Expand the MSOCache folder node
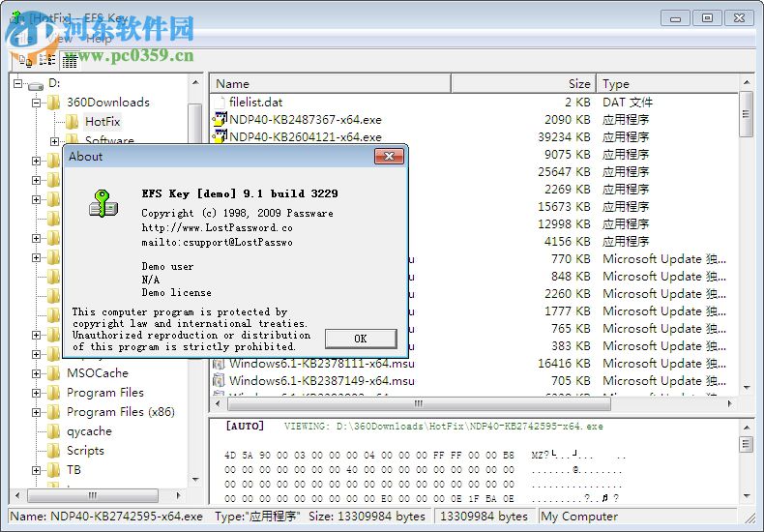This screenshot has height=532, width=764. pyautogui.click(x=36, y=373)
